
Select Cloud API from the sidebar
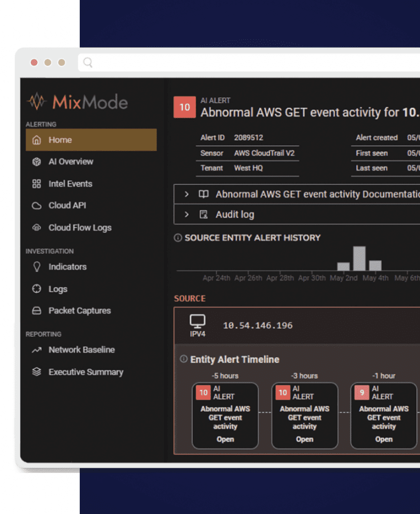[x=67, y=205]
